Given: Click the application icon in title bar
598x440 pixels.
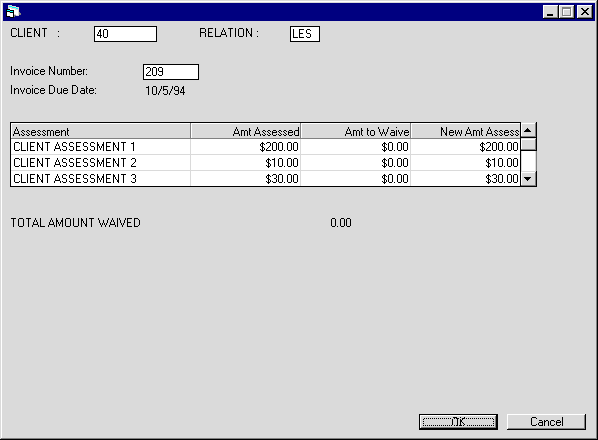Looking at the screenshot, I should [x=13, y=11].
